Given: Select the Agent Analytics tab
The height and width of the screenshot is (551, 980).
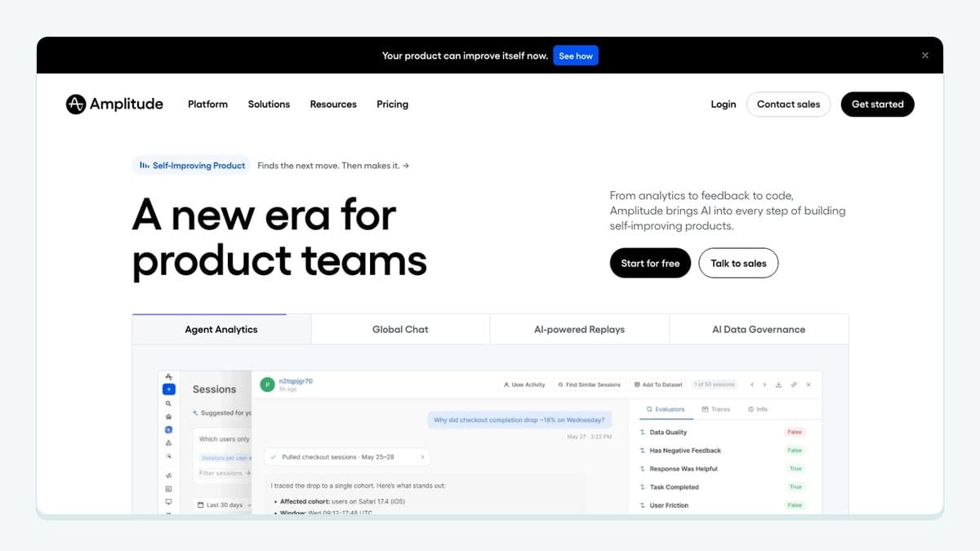Looking at the screenshot, I should click(x=221, y=329).
